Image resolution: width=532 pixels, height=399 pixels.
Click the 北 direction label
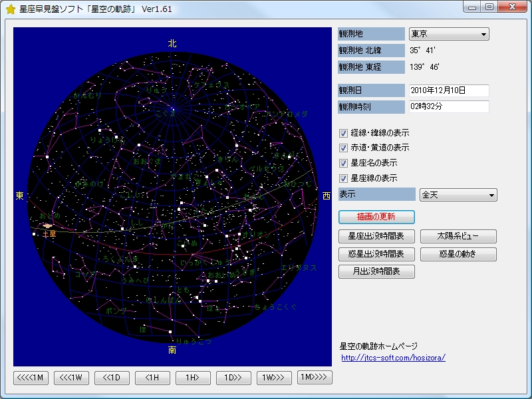click(x=172, y=43)
